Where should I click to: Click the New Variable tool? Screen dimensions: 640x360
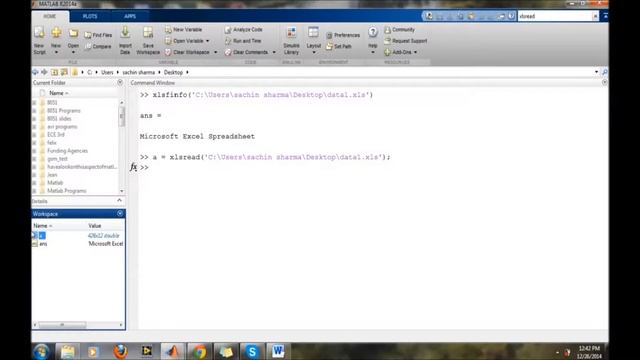pyautogui.click(x=184, y=30)
